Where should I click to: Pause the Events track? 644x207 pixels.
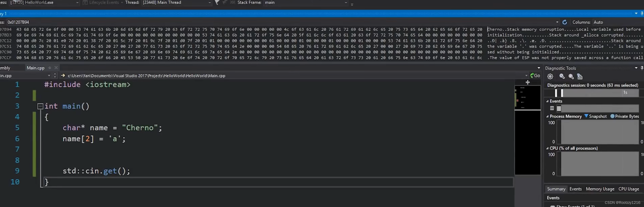[x=552, y=108]
